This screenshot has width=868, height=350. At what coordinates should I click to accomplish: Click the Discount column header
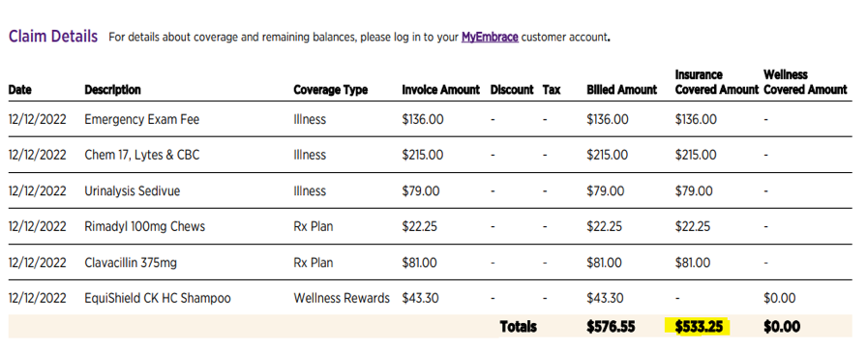coord(512,90)
